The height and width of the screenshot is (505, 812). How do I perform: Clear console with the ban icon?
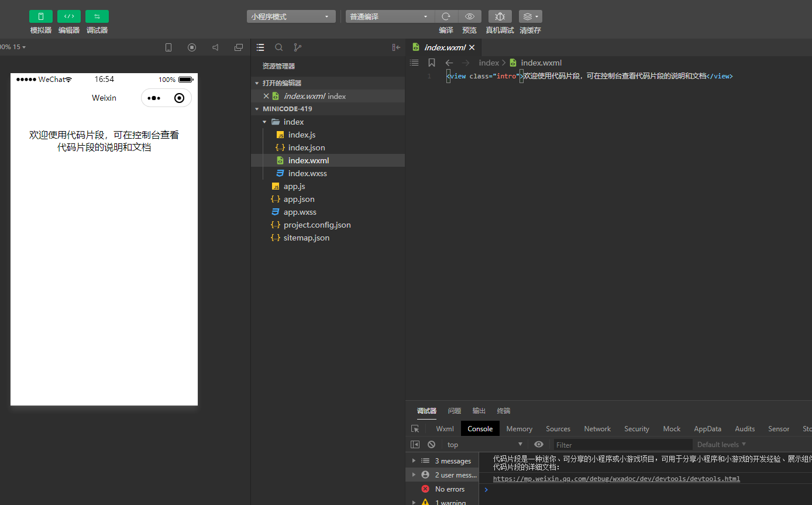tap(432, 445)
